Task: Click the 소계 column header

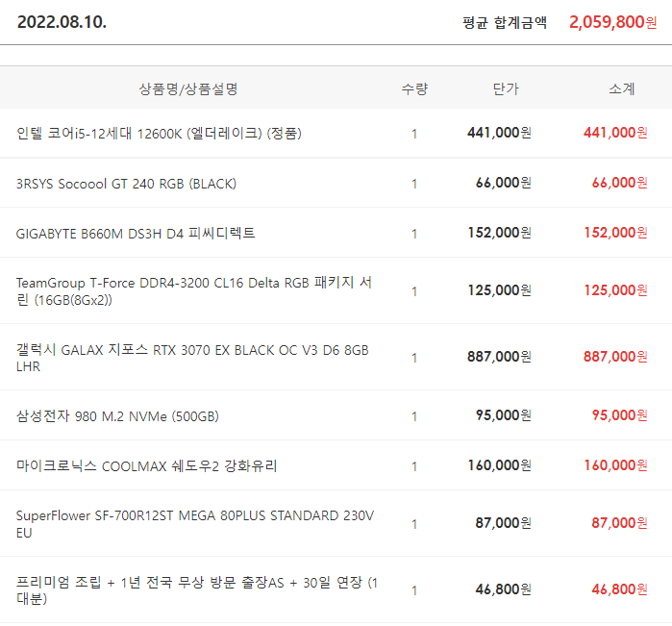Action: click(x=621, y=88)
